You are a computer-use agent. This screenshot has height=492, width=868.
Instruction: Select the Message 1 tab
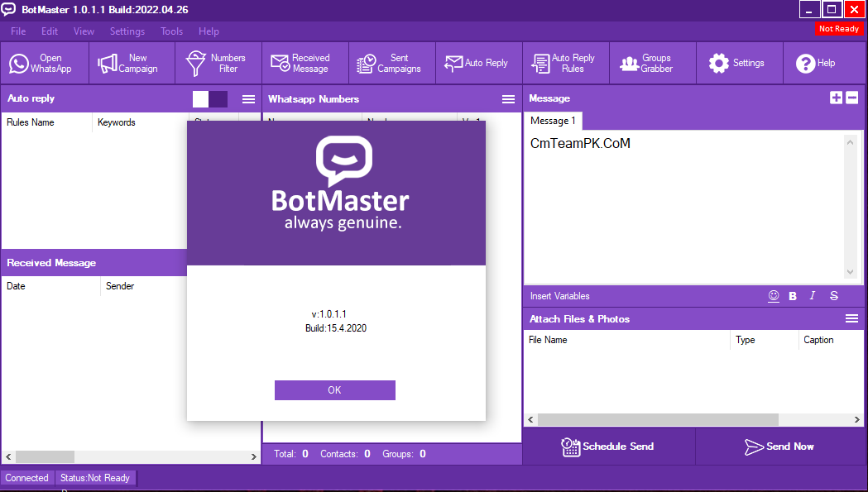point(553,121)
